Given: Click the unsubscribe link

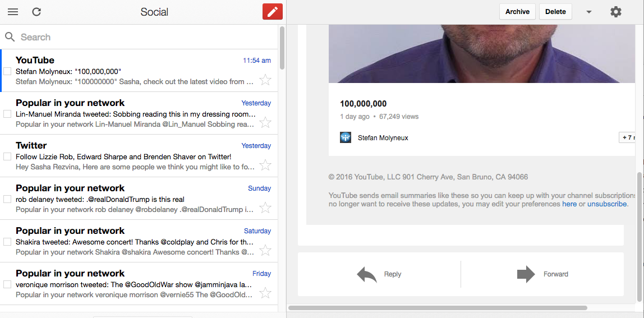Looking at the screenshot, I should point(606,204).
